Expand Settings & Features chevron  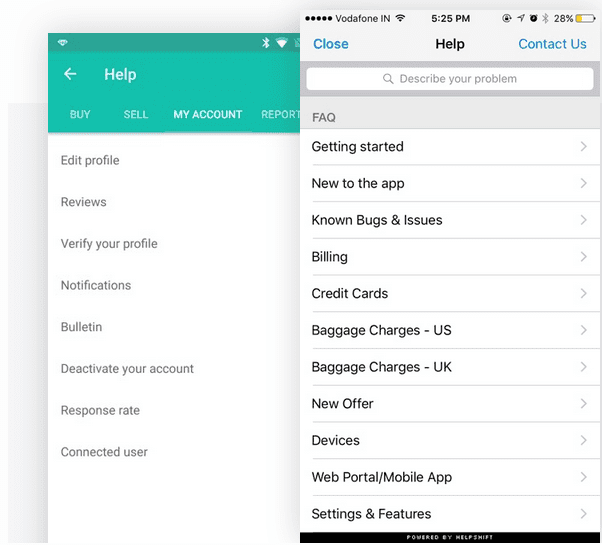(583, 514)
